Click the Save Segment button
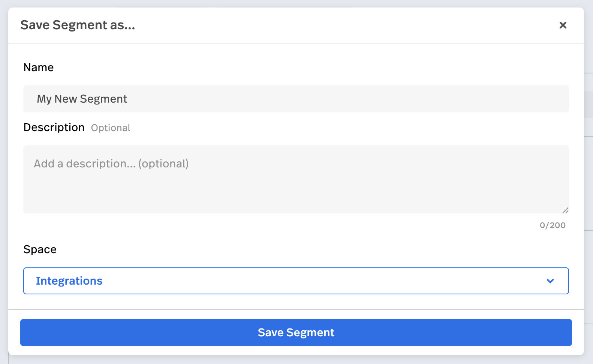The image size is (593, 364). (x=296, y=333)
